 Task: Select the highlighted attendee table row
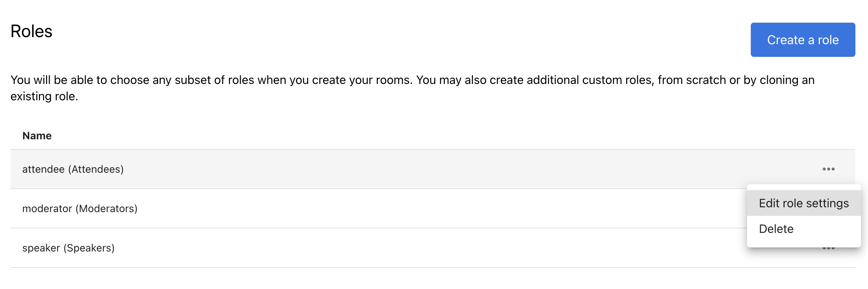[x=408, y=169]
